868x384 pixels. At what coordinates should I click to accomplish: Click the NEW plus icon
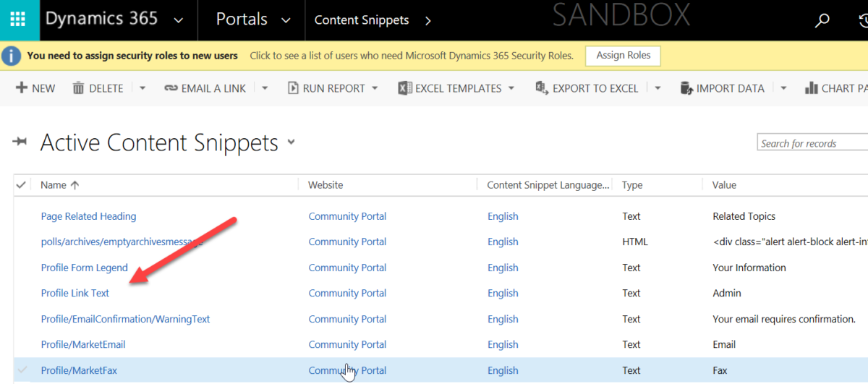[x=20, y=88]
